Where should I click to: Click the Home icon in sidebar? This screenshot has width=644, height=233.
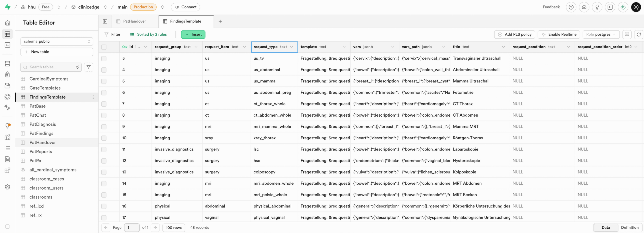(x=8, y=23)
